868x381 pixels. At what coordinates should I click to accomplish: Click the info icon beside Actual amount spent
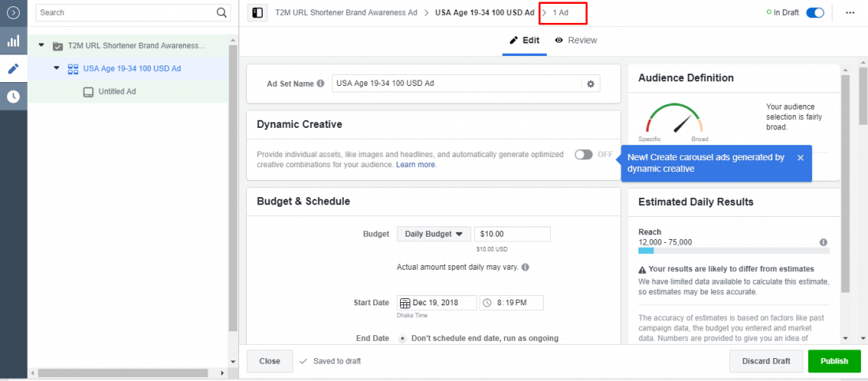coord(526,267)
